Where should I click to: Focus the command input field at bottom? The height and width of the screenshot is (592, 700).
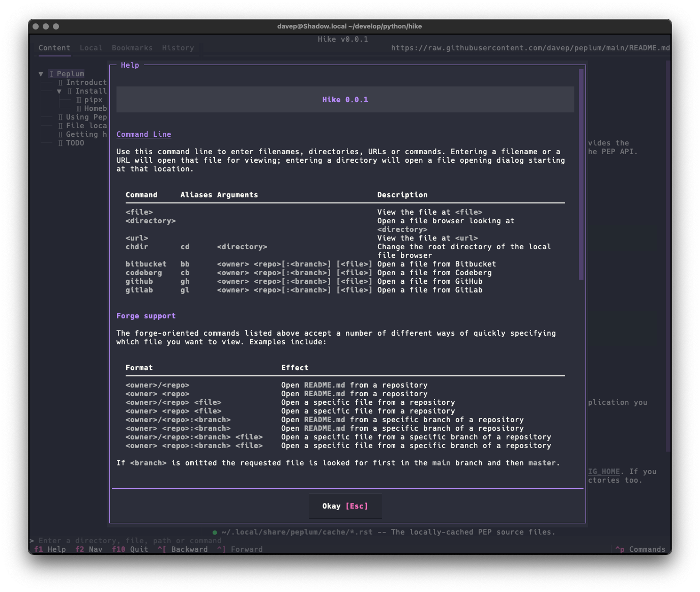[x=130, y=541]
